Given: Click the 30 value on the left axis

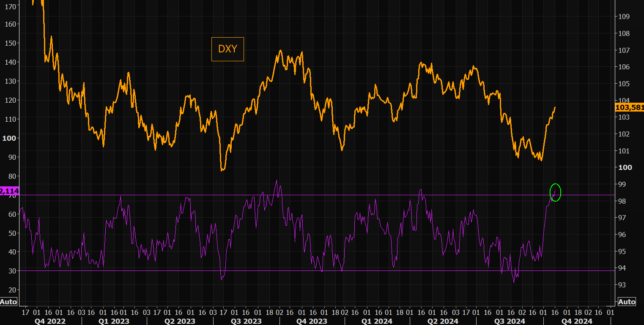Looking at the screenshot, I should 13,271.
